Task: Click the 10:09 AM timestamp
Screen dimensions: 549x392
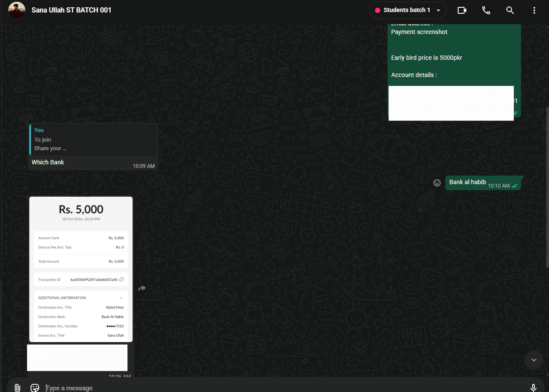Action: click(x=144, y=166)
